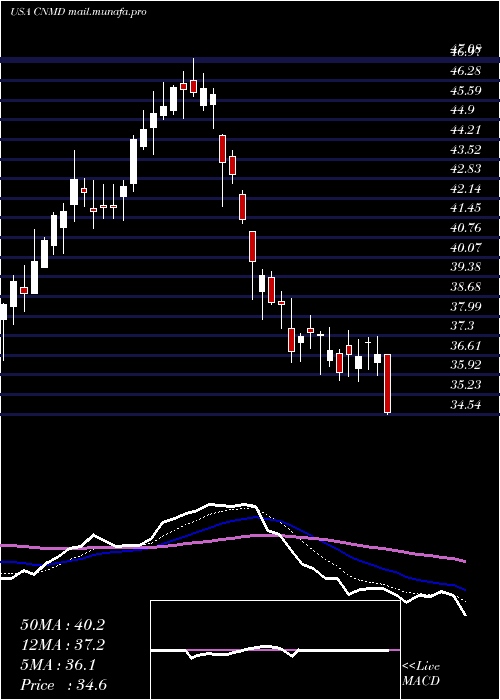Click the last large red candlestick
The image size is (500, 700).
[x=388, y=384]
